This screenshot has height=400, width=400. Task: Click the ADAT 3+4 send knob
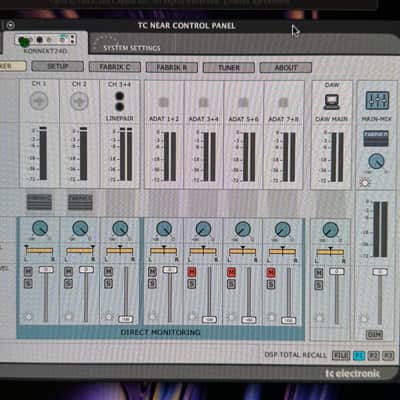(x=203, y=229)
